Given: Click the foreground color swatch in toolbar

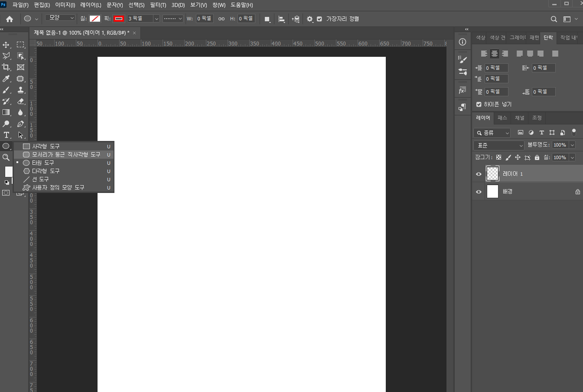Looking at the screenshot, I should (x=8, y=171).
